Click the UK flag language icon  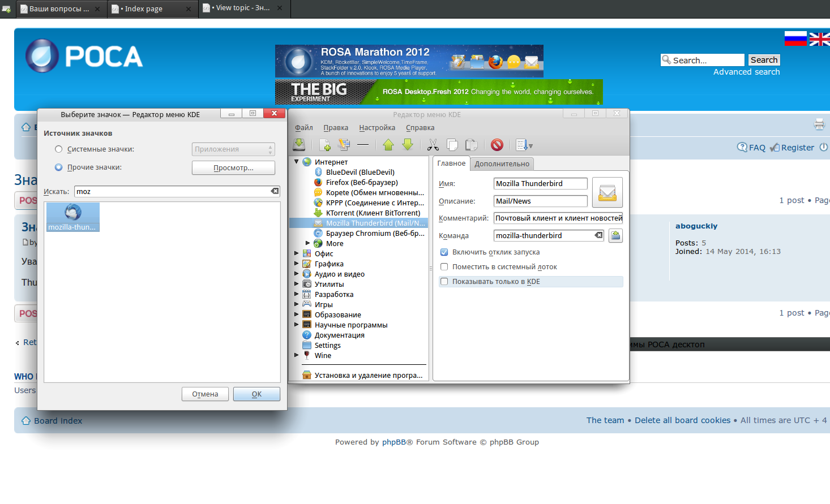pyautogui.click(x=819, y=38)
